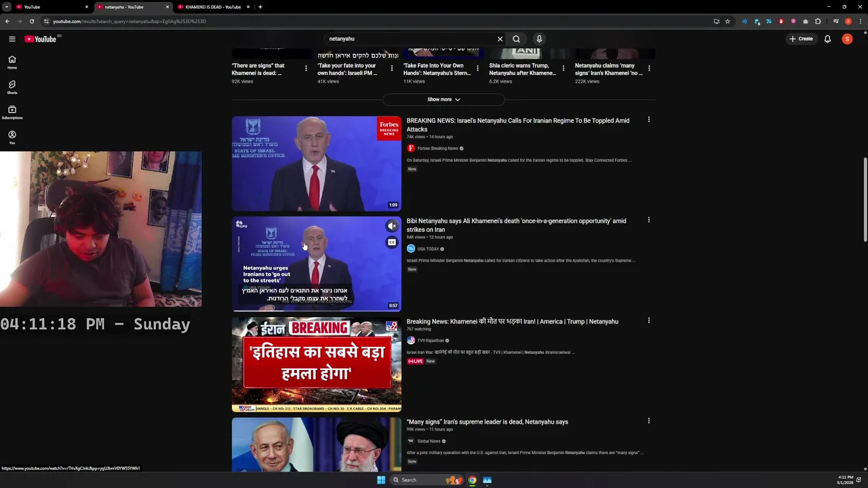
Task: Open the You section in sidebar
Action: [x=12, y=138]
